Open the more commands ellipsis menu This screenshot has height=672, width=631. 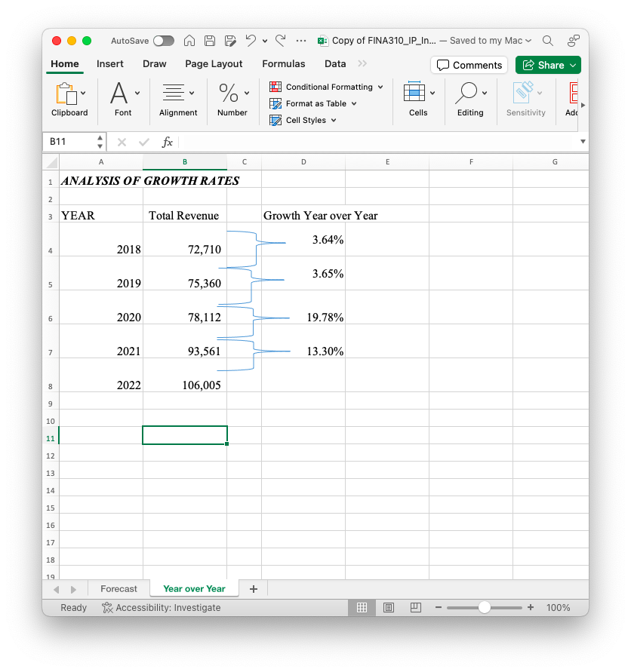[x=301, y=41]
